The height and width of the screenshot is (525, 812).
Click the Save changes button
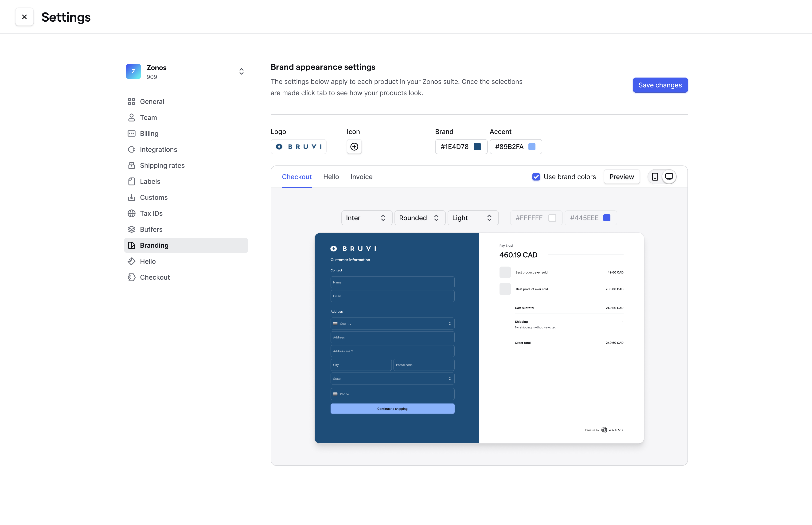click(660, 85)
